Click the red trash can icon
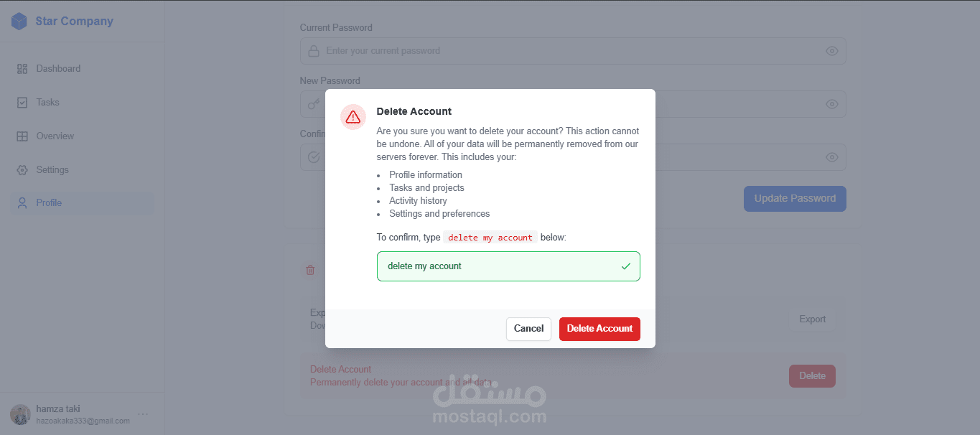The height and width of the screenshot is (435, 980). pyautogui.click(x=310, y=270)
